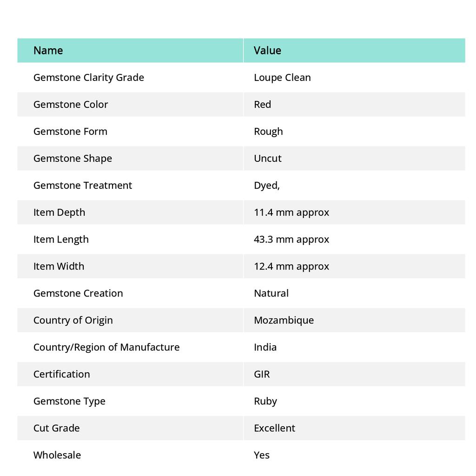This screenshot has width=476, height=476.
Task: Select the Excellent cut grade value
Action: (x=274, y=428)
